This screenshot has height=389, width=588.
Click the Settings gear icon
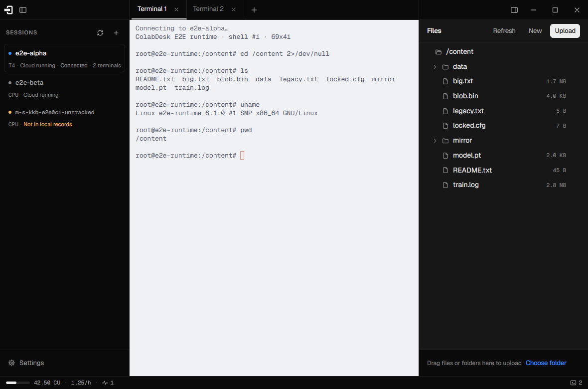pyautogui.click(x=11, y=363)
